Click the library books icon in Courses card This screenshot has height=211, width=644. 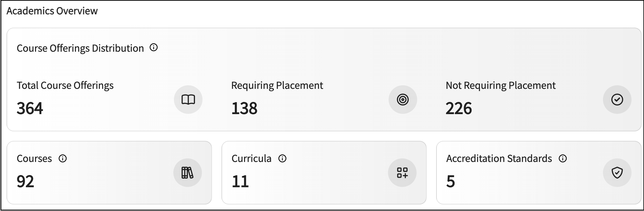tap(188, 173)
